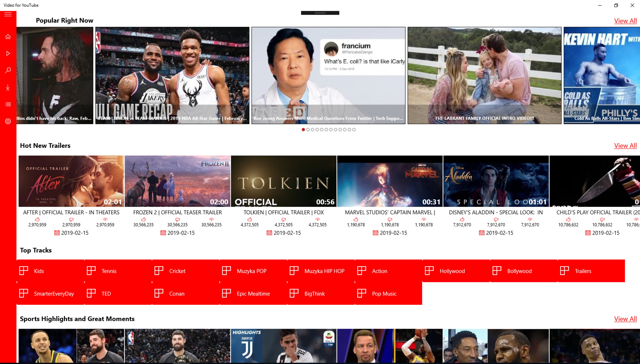Open the Play section sidebar icon
The width and height of the screenshot is (640, 364).
coord(8,53)
